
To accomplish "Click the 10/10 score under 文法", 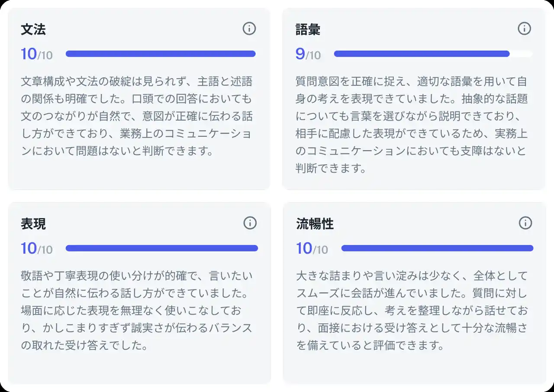I will click(37, 55).
